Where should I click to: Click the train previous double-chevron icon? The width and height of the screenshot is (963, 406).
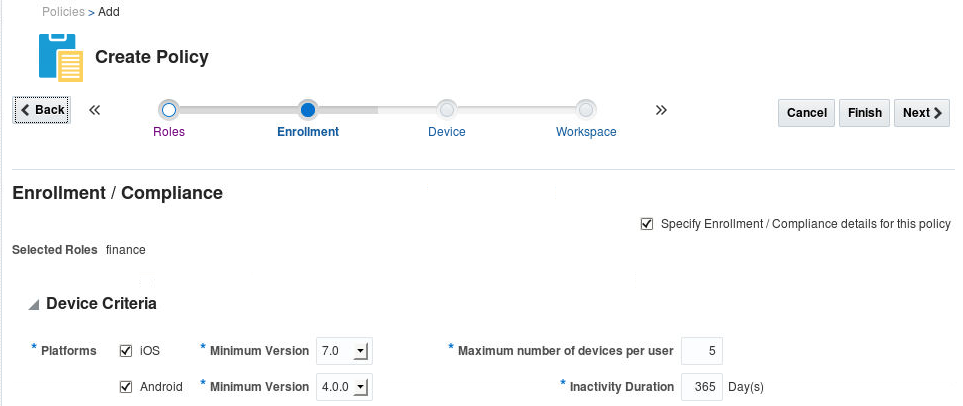[95, 110]
